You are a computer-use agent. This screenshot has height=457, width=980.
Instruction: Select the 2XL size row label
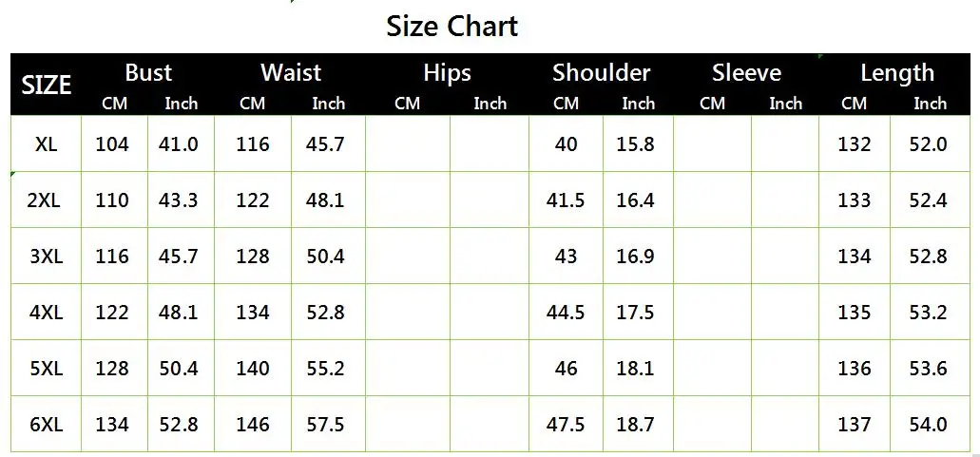click(47, 200)
